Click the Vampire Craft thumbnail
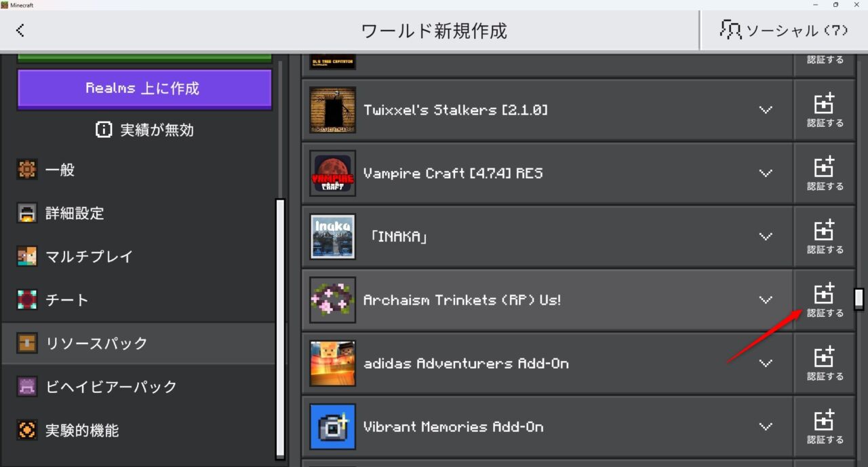 tap(333, 173)
